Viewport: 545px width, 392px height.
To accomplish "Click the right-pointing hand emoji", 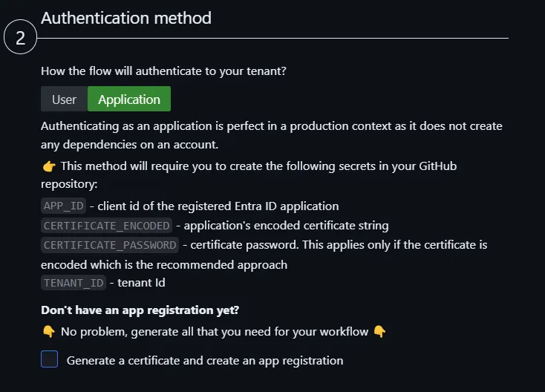I will coord(48,166).
